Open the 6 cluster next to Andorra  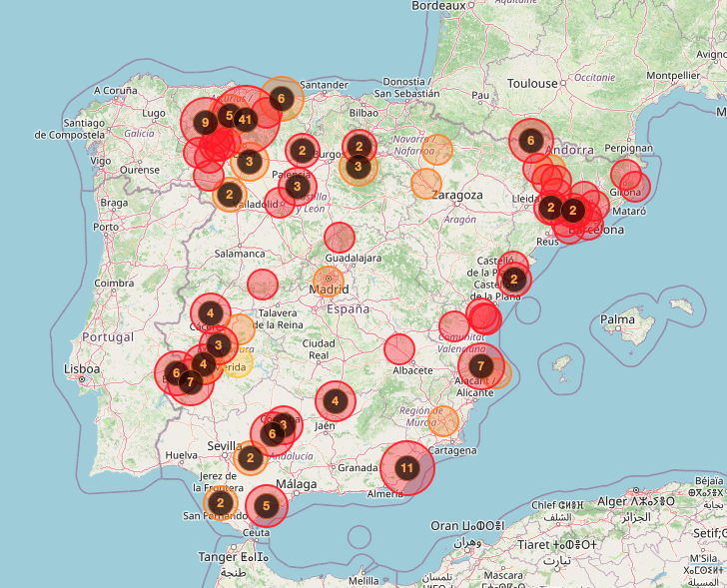[531, 141]
